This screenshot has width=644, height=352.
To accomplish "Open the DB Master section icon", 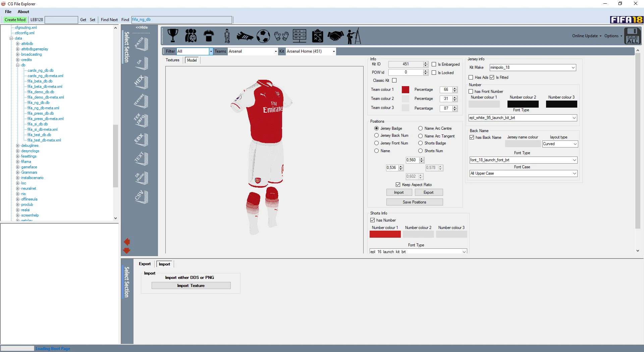I will (x=141, y=178).
